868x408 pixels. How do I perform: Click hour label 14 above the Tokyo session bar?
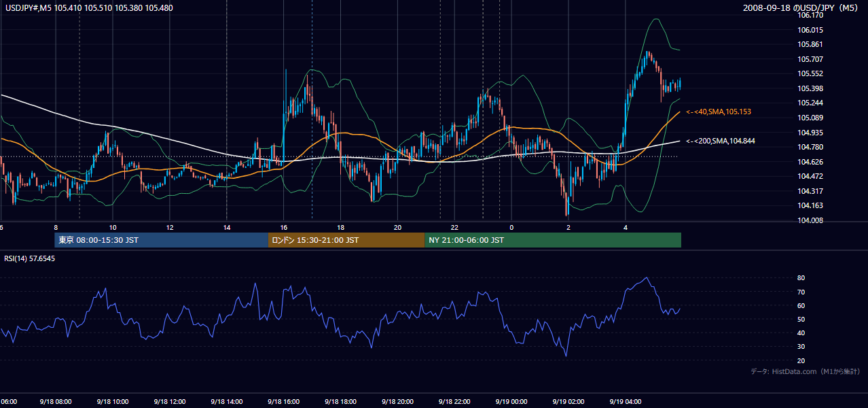coord(227,228)
